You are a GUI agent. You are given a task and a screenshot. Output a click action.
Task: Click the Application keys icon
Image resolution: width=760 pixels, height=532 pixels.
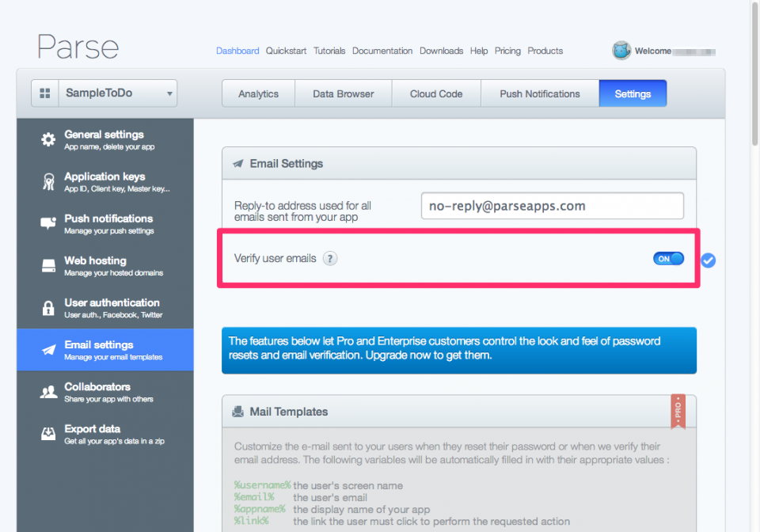pos(48,182)
